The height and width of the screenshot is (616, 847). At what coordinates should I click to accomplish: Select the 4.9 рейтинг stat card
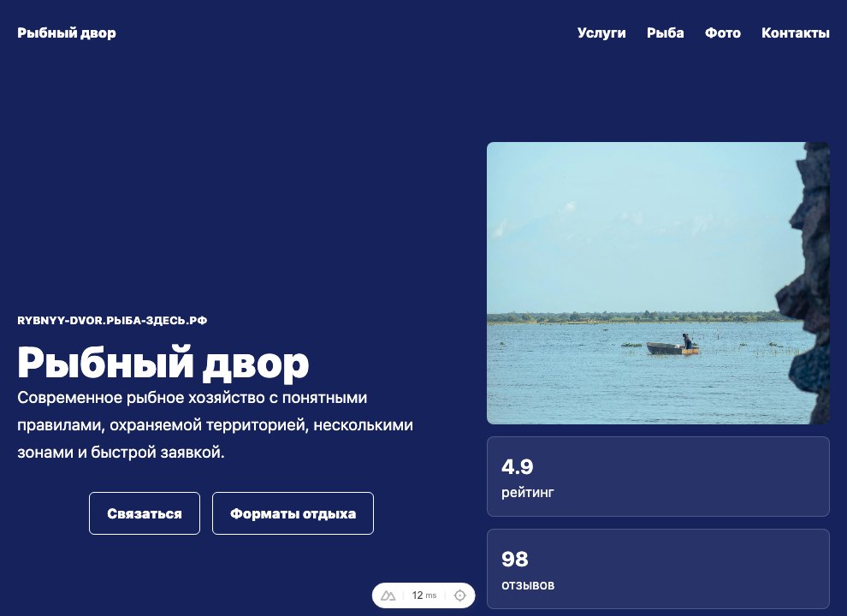point(658,477)
